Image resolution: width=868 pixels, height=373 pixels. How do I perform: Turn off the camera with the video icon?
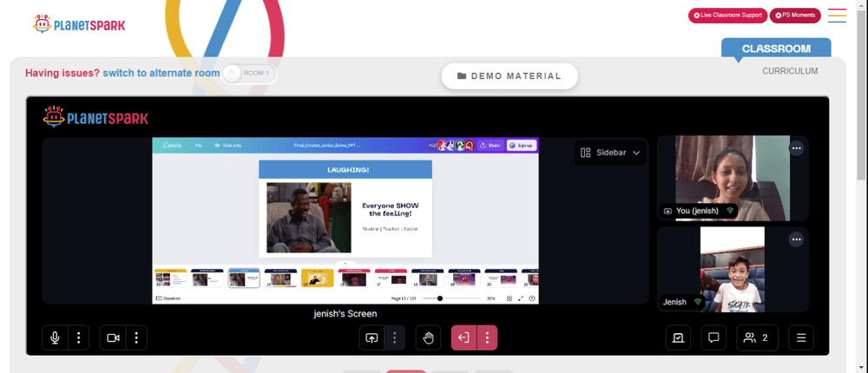113,337
